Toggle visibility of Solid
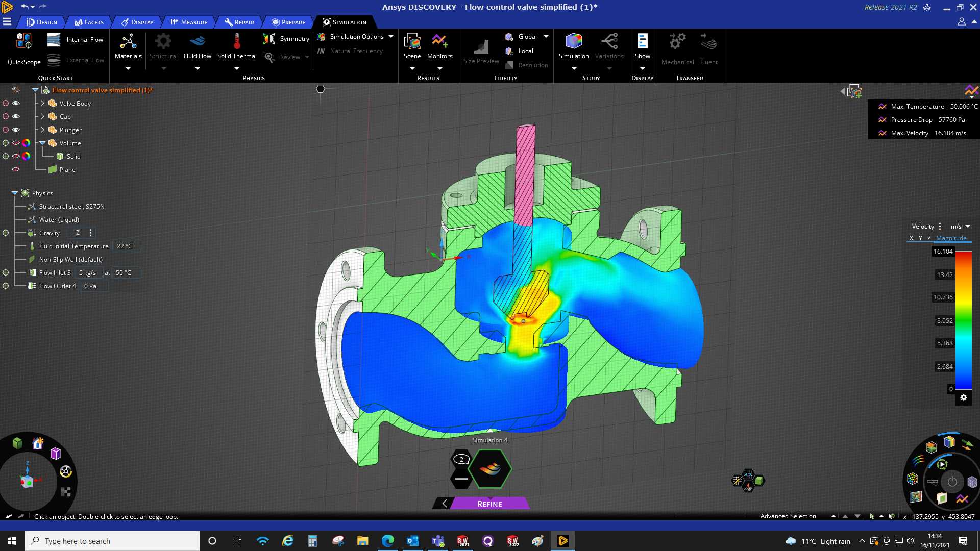This screenshot has height=551, width=980. point(16,156)
